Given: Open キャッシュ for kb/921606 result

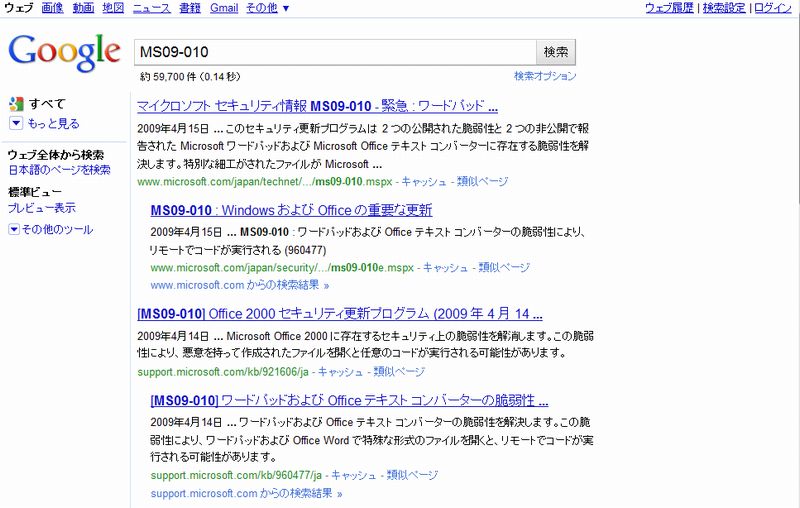Looking at the screenshot, I should tap(340, 372).
